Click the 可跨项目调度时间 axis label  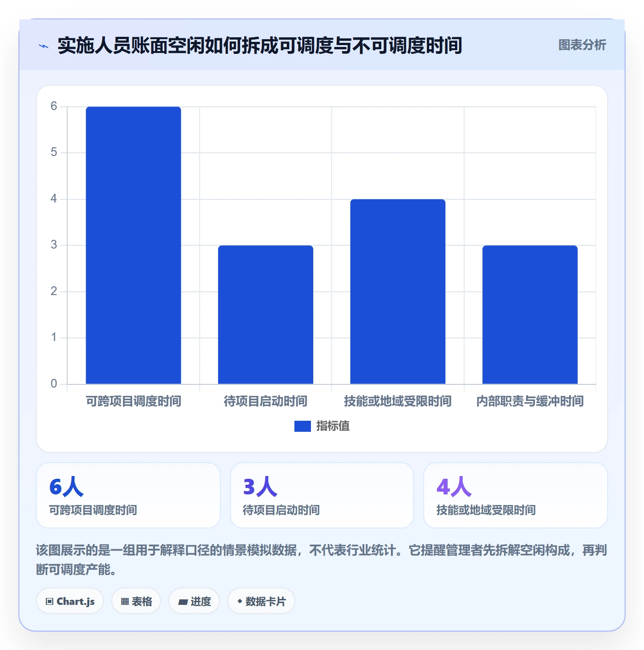pos(133,401)
